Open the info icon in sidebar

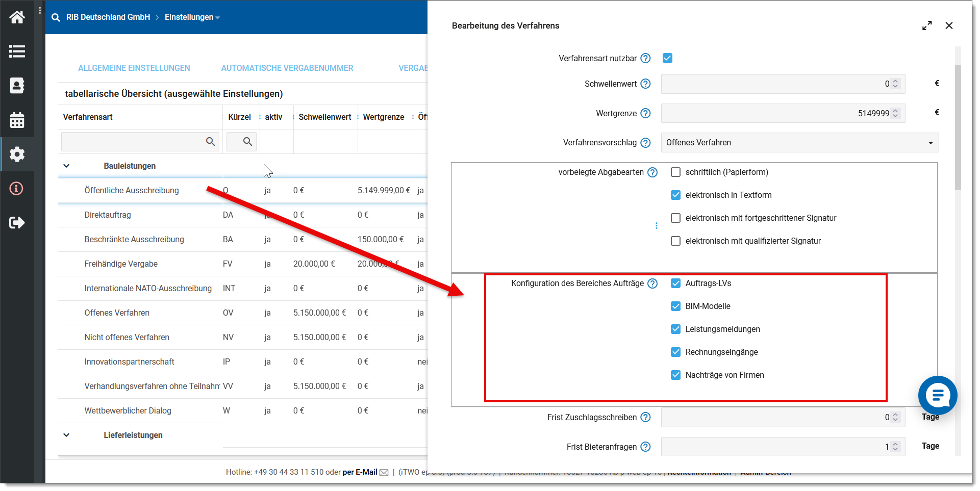click(x=17, y=189)
